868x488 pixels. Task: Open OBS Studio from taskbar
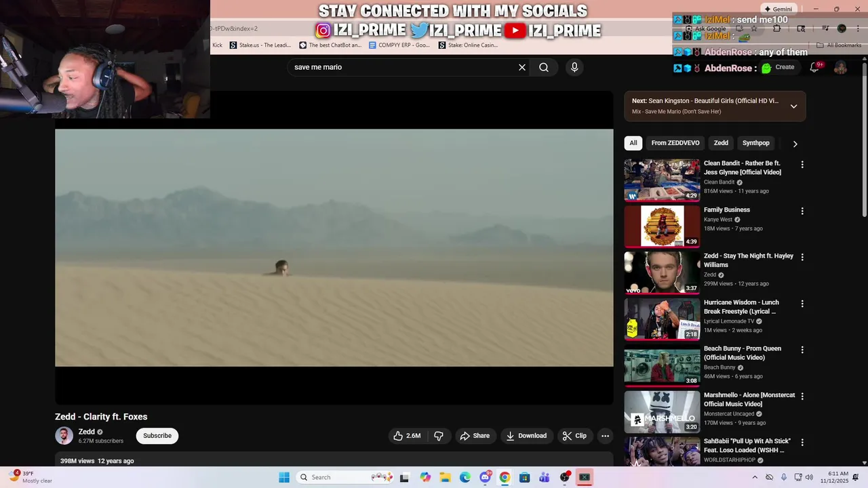pos(564,477)
